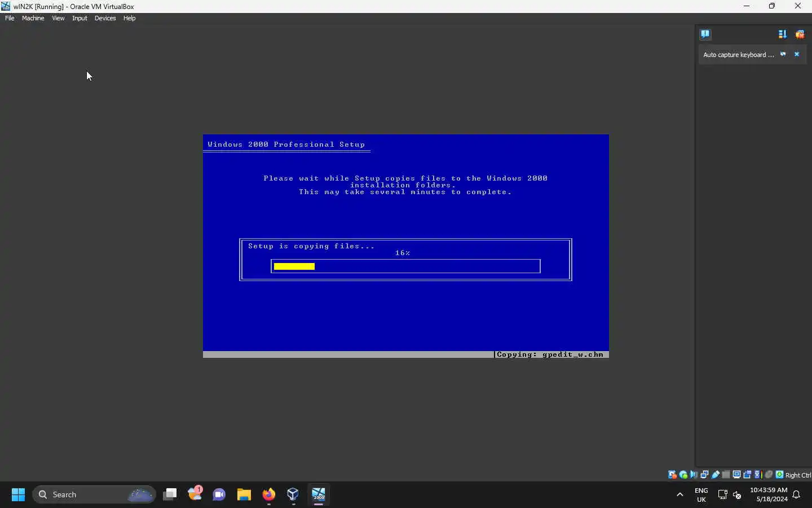
Task: Open the Devices menu
Action: 105,18
